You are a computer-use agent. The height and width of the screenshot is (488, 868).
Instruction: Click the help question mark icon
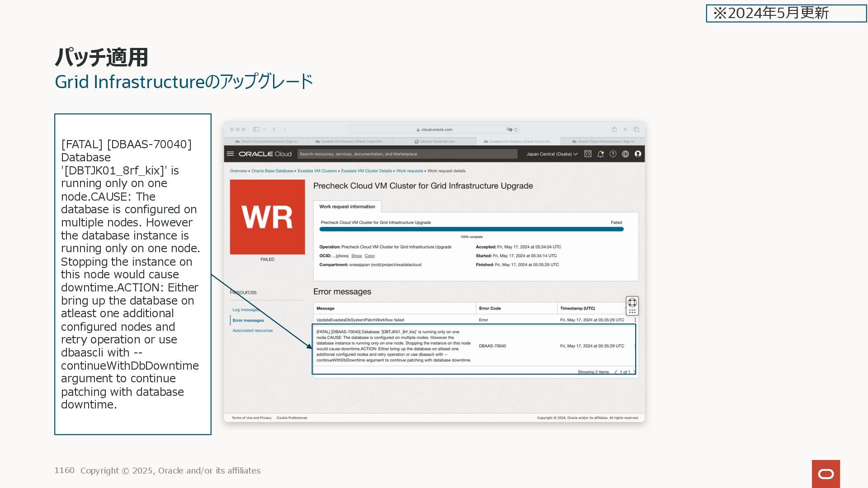[613, 154]
